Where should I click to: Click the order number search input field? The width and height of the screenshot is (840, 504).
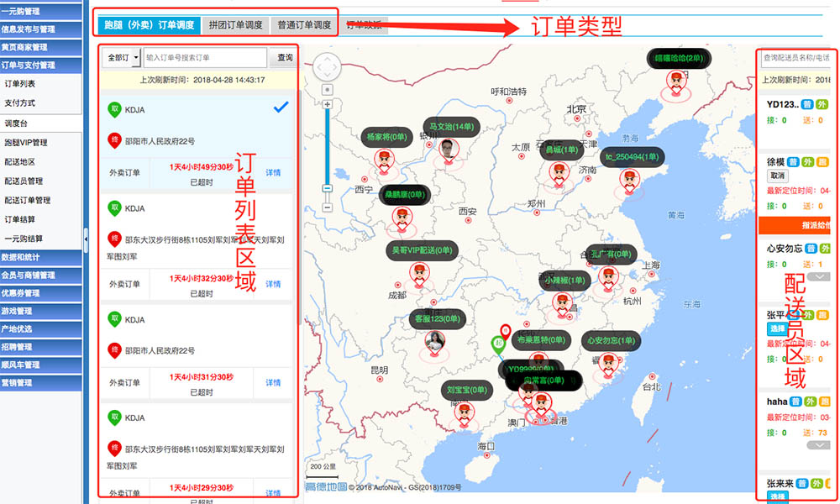[205, 58]
